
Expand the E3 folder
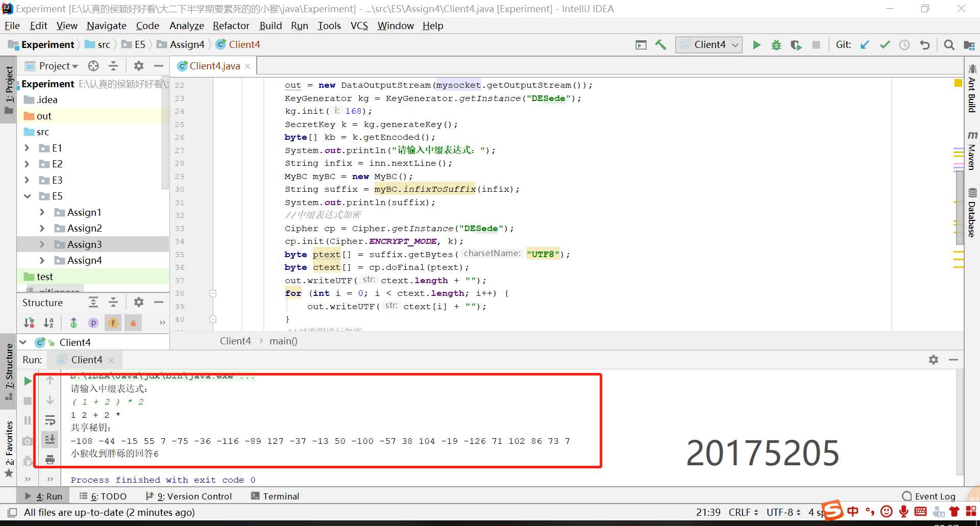[x=27, y=180]
